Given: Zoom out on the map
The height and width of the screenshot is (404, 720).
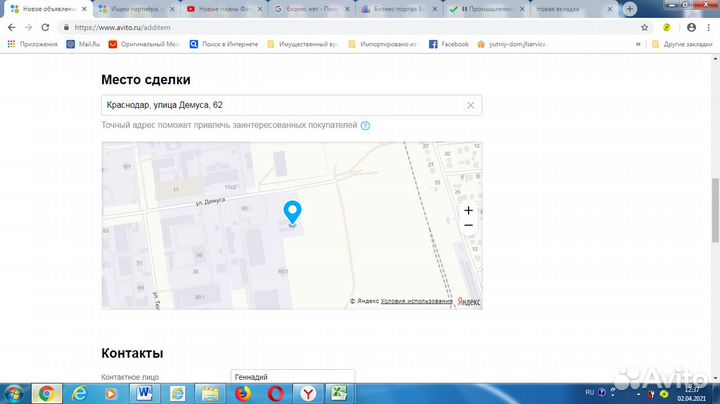Looking at the screenshot, I should (468, 225).
